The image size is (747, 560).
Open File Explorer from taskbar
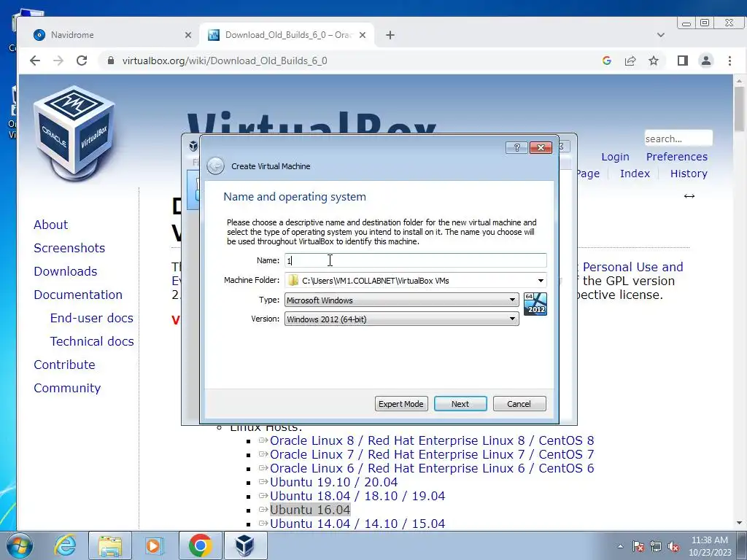110,545
